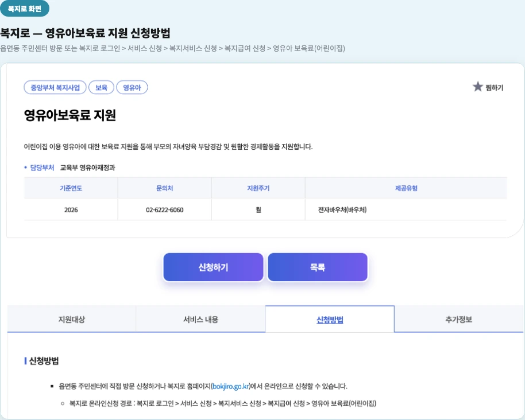Click the 문의처 column header

pos(165,188)
